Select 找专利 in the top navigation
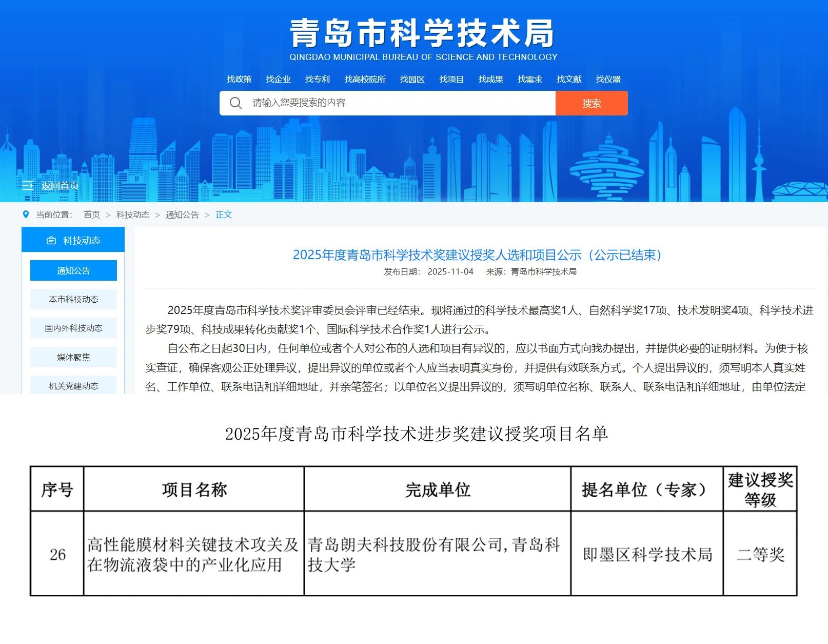The height and width of the screenshot is (644, 828). pos(317,79)
